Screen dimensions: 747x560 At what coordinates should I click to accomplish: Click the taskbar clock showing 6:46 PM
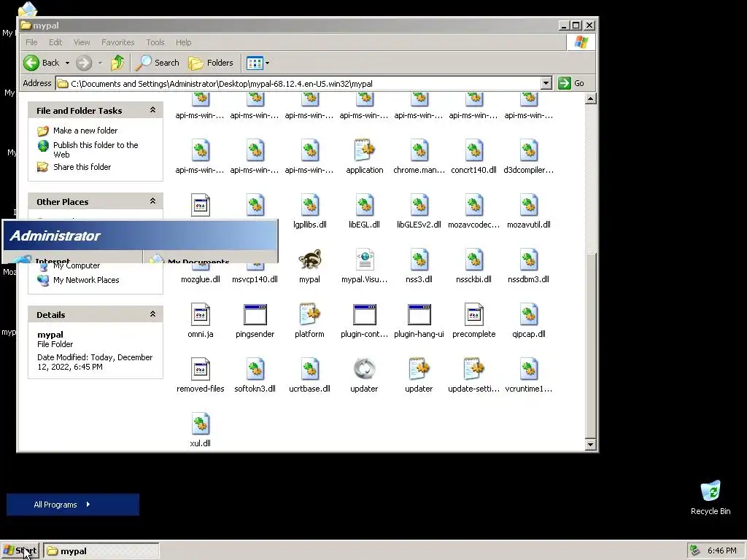click(x=721, y=551)
